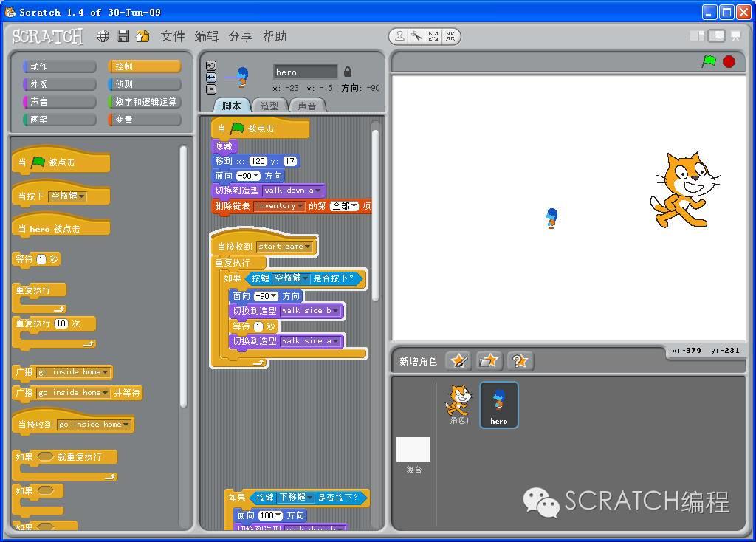756x542 pixels.
Task: Switch to the 造型 tab
Action: pyautogui.click(x=269, y=106)
